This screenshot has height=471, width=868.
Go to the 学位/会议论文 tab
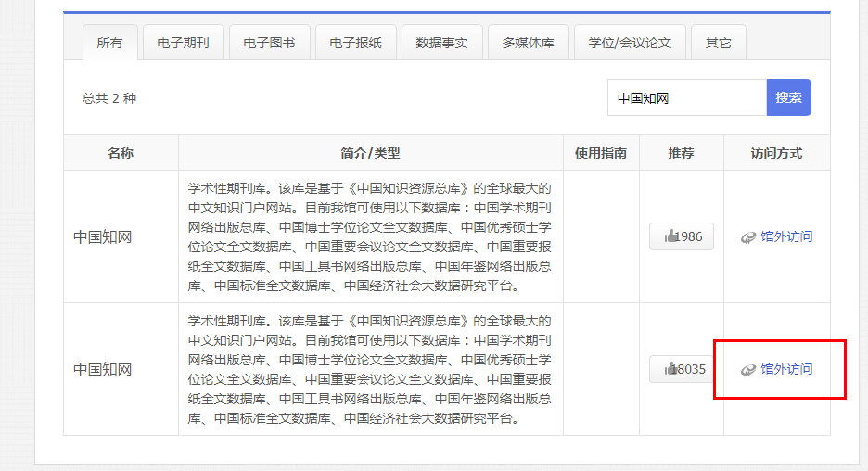pyautogui.click(x=630, y=43)
